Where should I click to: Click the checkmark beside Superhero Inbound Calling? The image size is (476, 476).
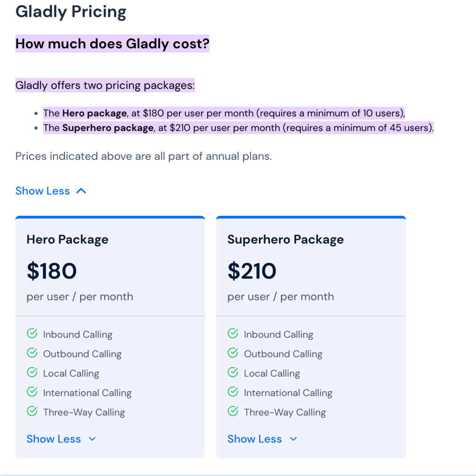coord(232,333)
